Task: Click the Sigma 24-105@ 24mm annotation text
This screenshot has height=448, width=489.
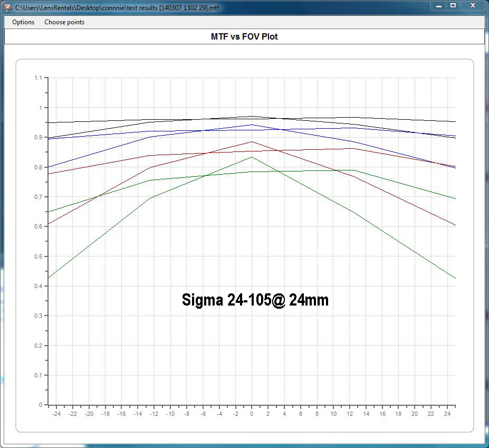Action: (255, 300)
